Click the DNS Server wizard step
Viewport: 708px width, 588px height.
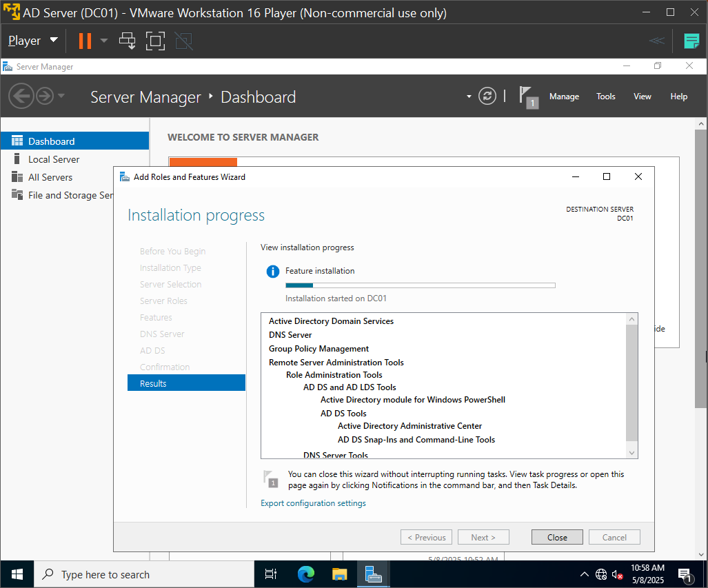pyautogui.click(x=161, y=334)
